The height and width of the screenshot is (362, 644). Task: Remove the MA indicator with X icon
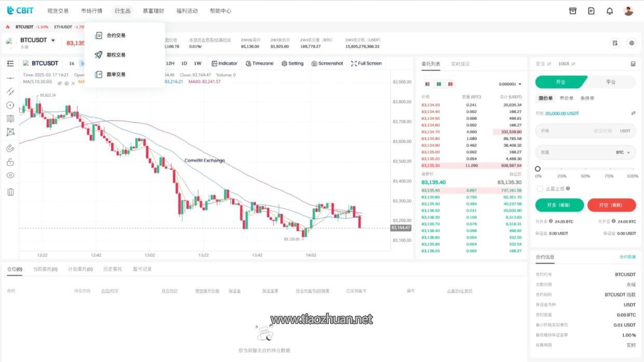click(x=73, y=83)
